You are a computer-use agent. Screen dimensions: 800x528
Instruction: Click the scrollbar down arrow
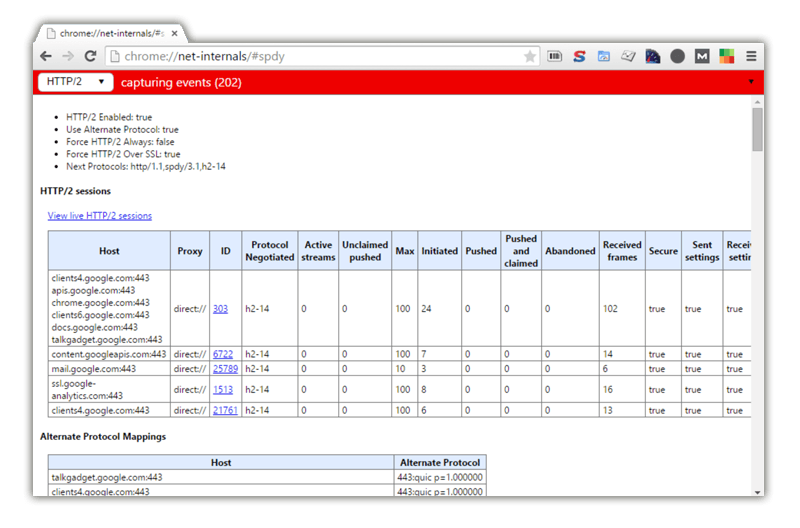[x=758, y=492]
